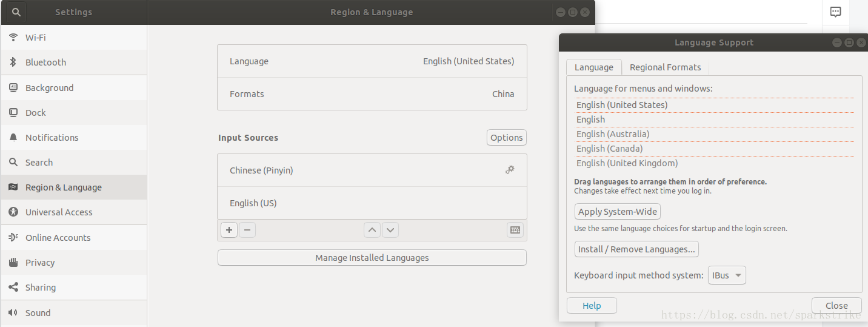Select English (Canada) in the language list
This screenshot has height=327, width=868.
tap(714, 149)
